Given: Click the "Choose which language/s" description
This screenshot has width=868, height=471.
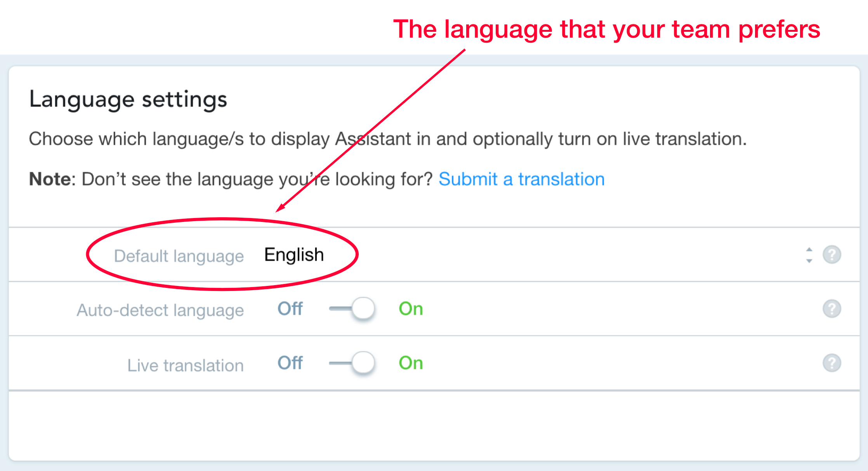Looking at the screenshot, I should click(387, 139).
